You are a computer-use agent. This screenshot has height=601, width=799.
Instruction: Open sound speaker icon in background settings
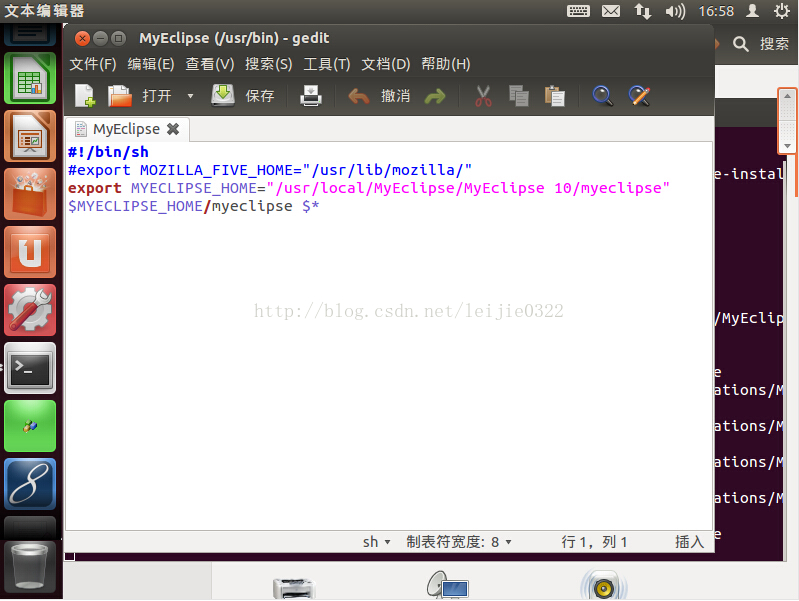click(x=603, y=586)
